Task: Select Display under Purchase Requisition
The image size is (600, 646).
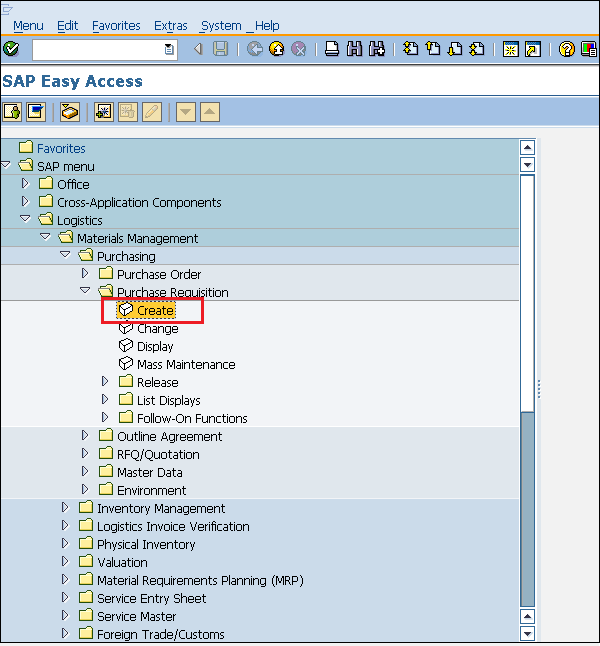Action: pos(155,347)
